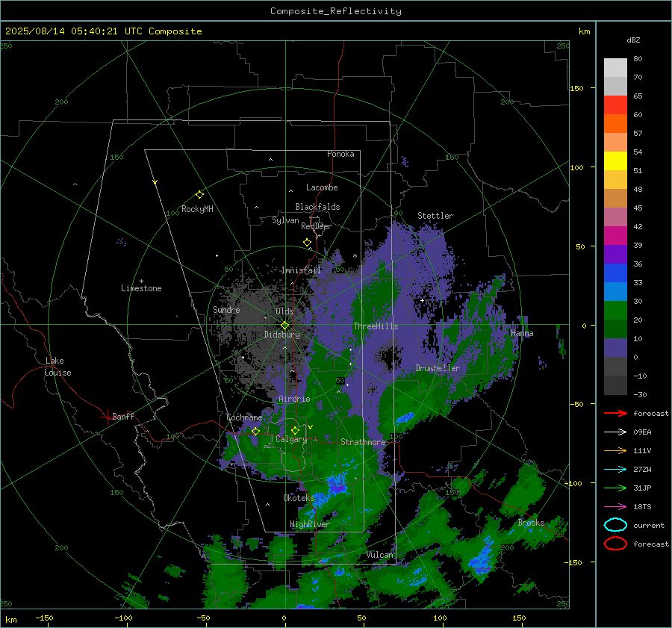The height and width of the screenshot is (628, 672).
Task: Click the Cochrane city label
Action: [x=244, y=417]
